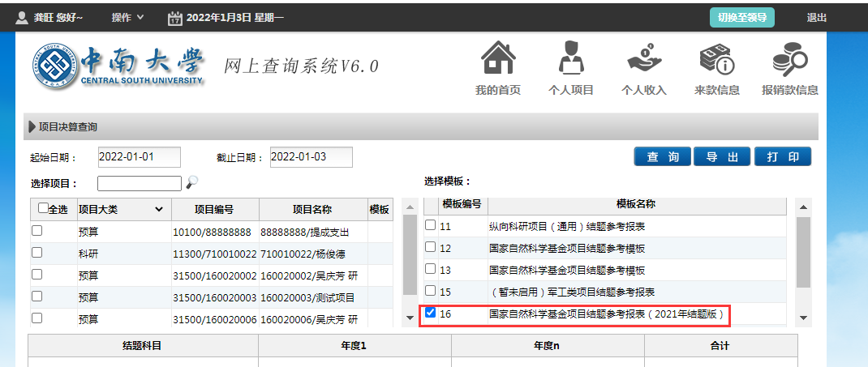Tick template 13 checkbox

pyautogui.click(x=430, y=269)
